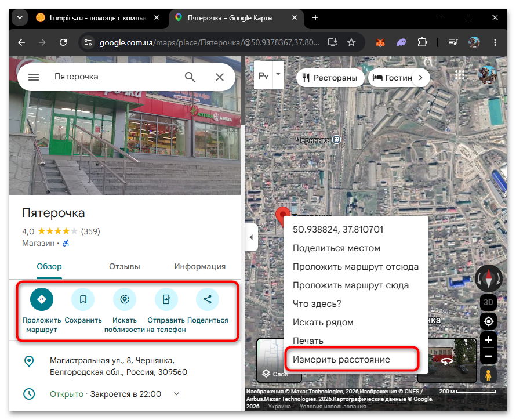Bookmark this page with the star
The image size is (516, 420).
351,42
